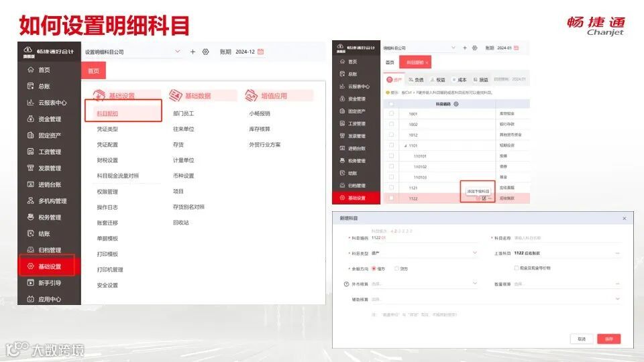The height and width of the screenshot is (362, 644).
Task: Open 工资管理 in the left sidebar
Action: tap(49, 152)
